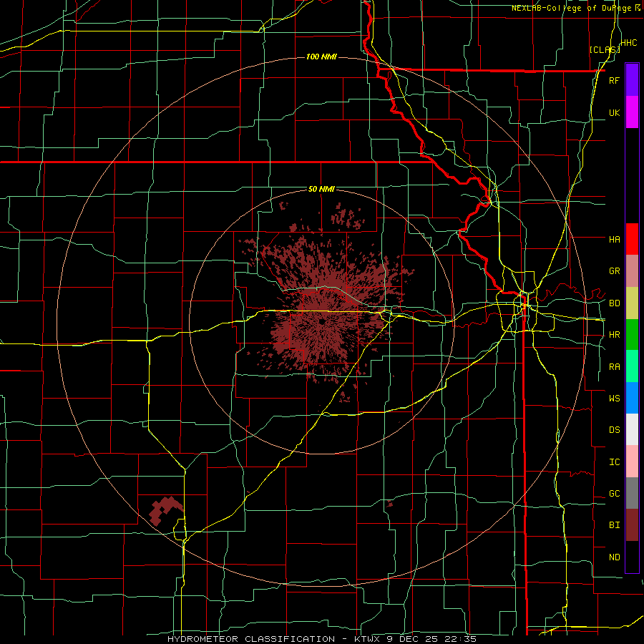Click the BD legend label
This screenshot has width=644, height=644.
[x=614, y=303]
